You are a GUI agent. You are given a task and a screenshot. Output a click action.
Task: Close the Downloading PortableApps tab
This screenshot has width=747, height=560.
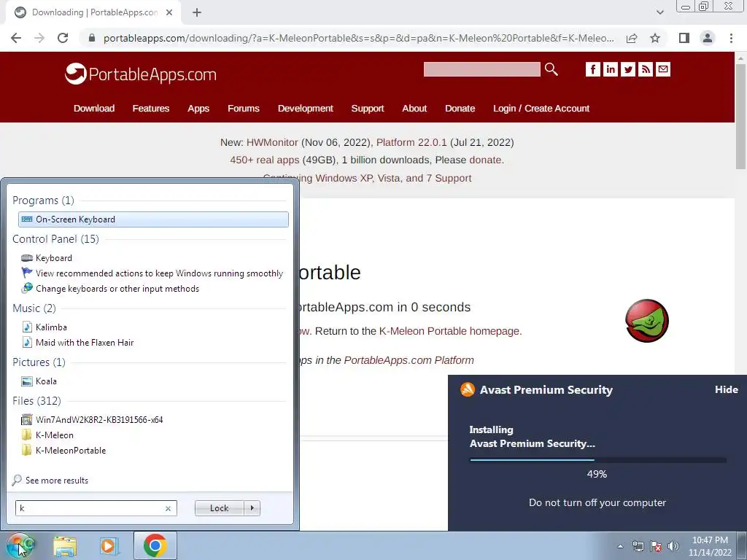[x=169, y=12]
